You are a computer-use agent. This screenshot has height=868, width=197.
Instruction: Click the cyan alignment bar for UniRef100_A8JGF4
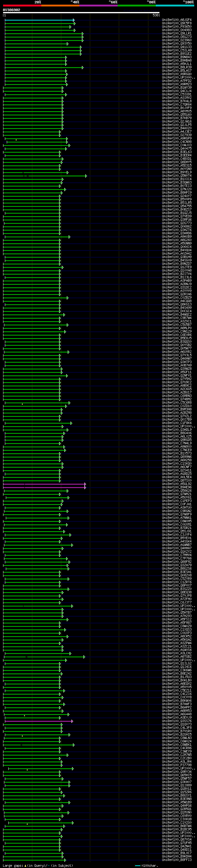(x=40, y=20)
